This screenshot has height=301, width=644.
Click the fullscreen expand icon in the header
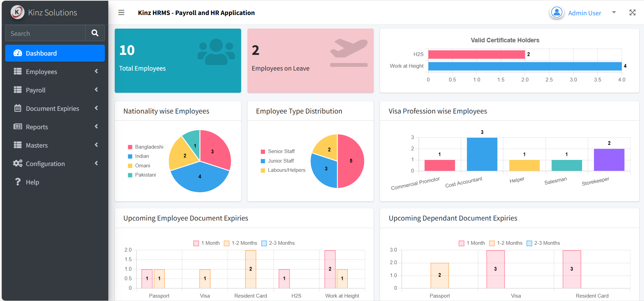632,13
